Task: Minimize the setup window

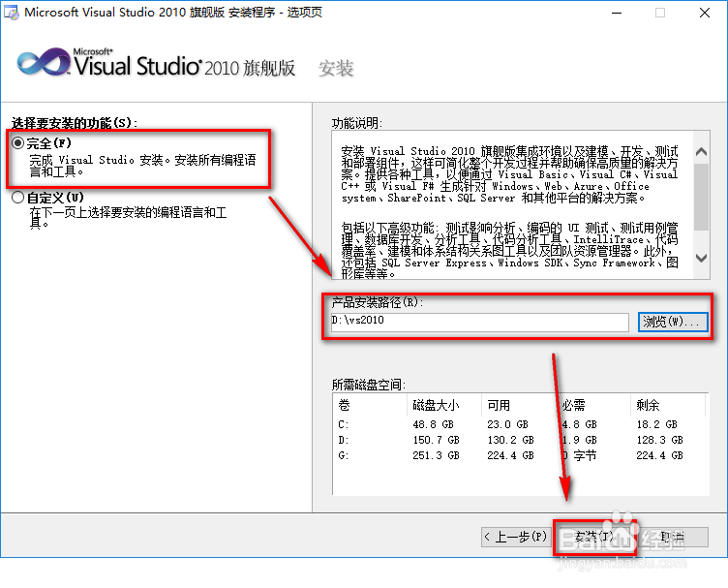Action: tap(617, 13)
